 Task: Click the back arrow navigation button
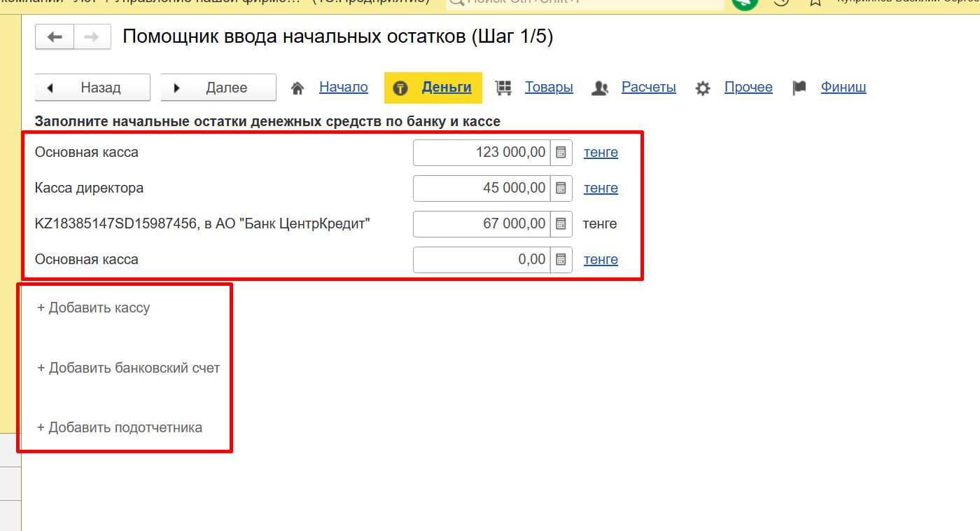pos(54,37)
